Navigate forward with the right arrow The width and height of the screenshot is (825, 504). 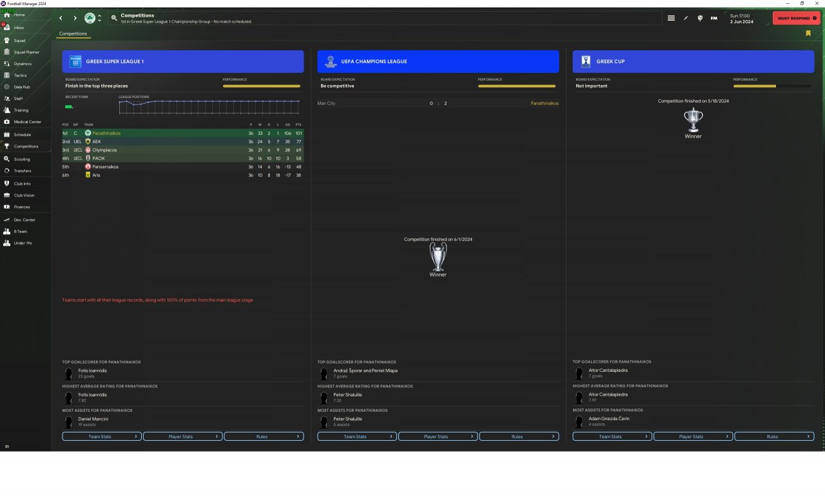[x=75, y=18]
